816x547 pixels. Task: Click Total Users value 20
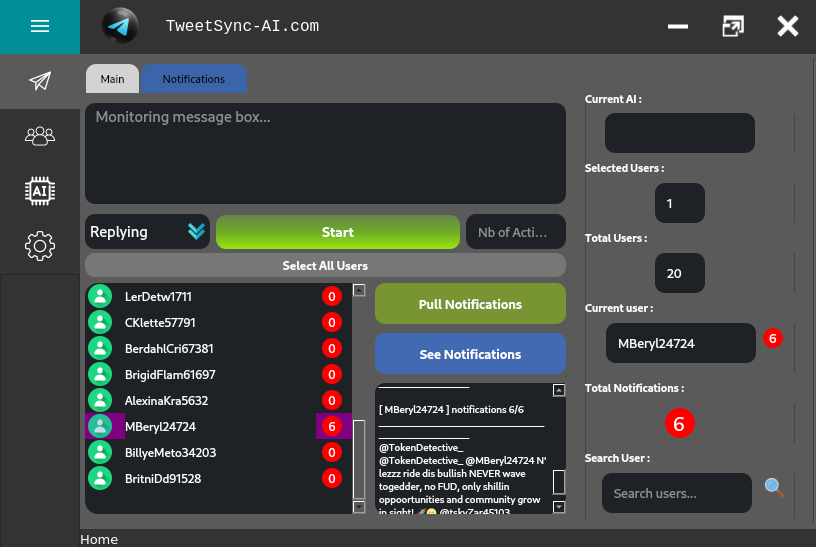(x=680, y=273)
